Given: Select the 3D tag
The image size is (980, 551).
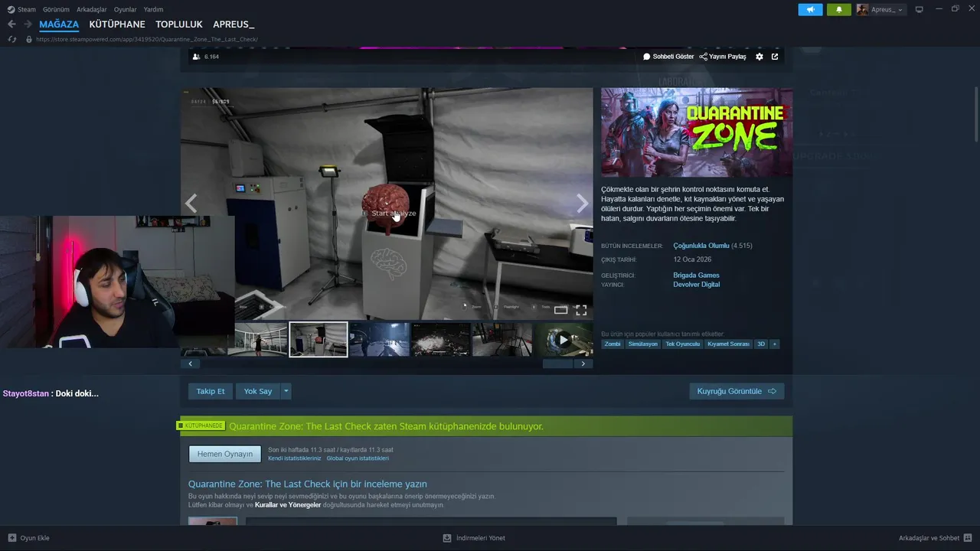Looking at the screenshot, I should coord(761,344).
